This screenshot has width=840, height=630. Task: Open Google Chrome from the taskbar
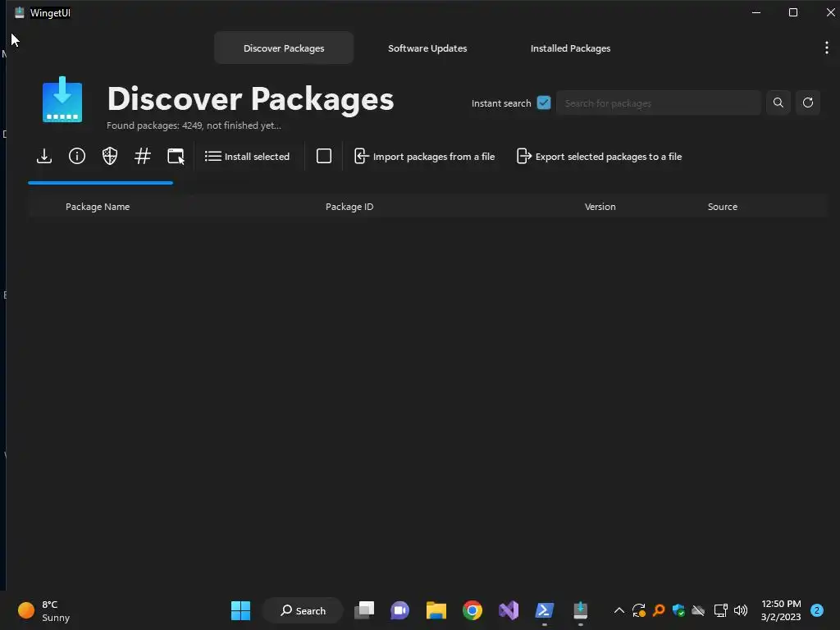(472, 610)
